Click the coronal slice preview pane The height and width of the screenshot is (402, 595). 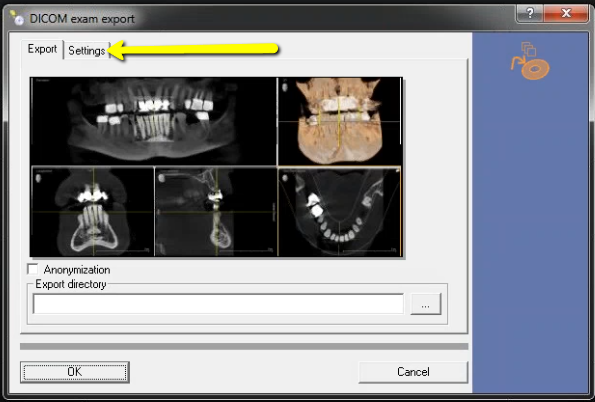pos(93,211)
